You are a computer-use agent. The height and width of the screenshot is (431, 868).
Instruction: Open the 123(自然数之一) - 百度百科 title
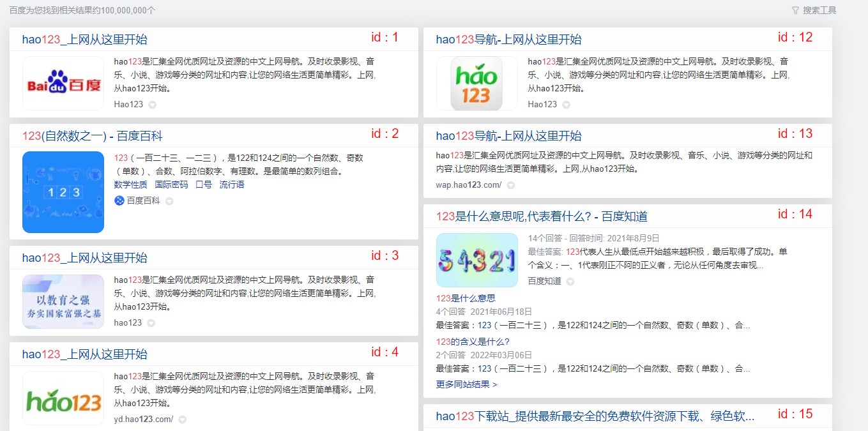pos(92,136)
